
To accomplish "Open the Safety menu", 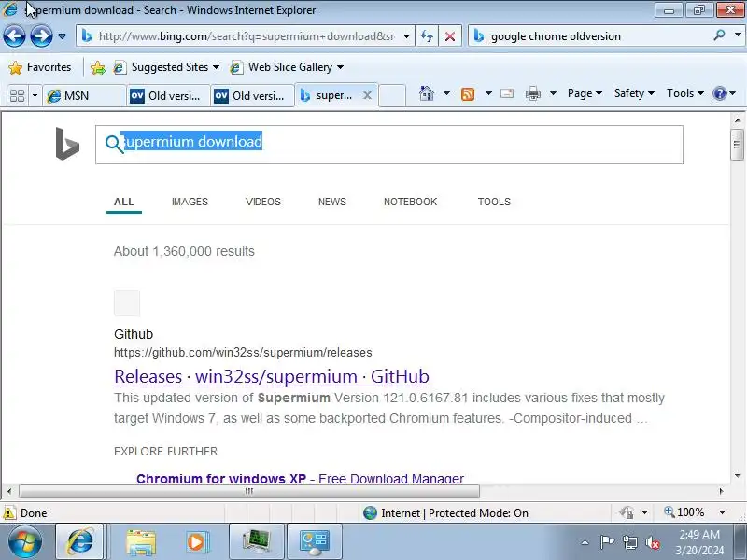I will point(634,93).
